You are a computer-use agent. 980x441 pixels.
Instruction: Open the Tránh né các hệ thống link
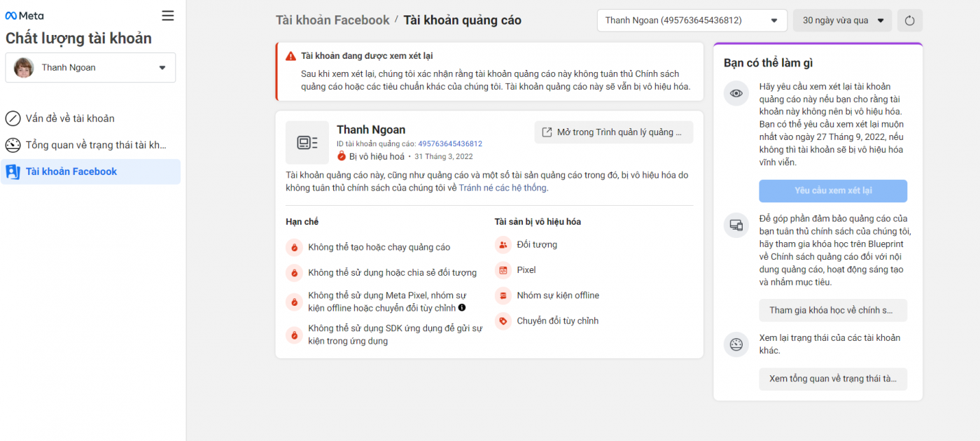[503, 188]
